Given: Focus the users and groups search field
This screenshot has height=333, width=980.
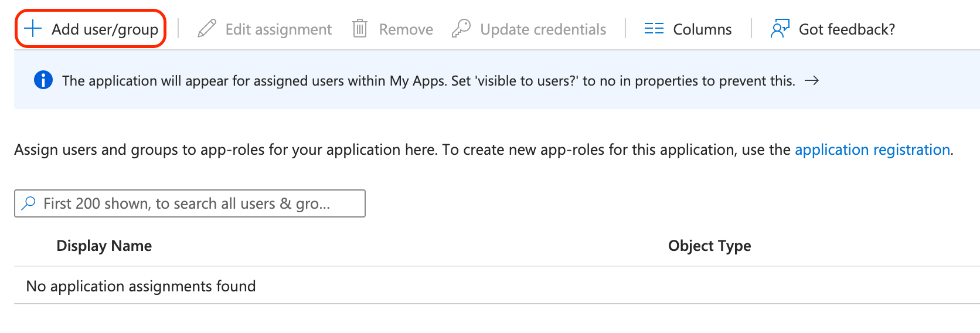Looking at the screenshot, I should [199, 203].
